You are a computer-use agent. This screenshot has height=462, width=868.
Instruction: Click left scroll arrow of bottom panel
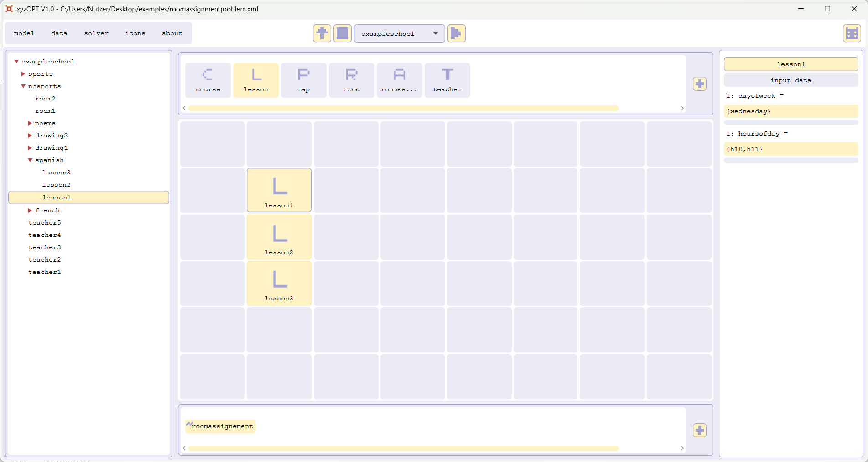coord(184,448)
